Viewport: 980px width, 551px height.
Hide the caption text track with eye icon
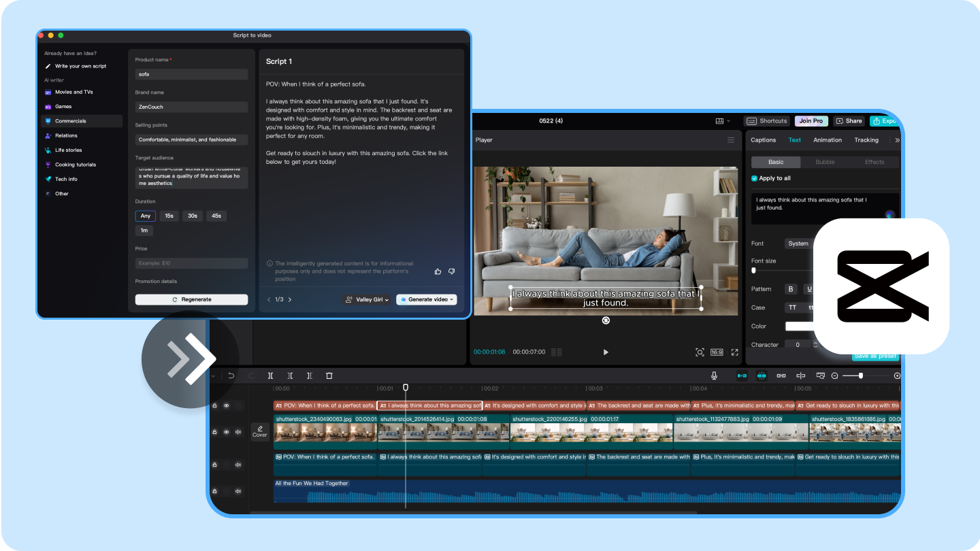click(x=227, y=405)
